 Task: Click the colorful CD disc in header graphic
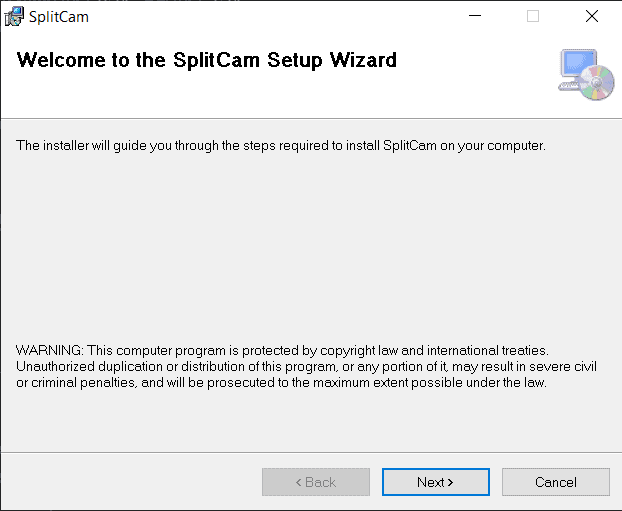pyautogui.click(x=597, y=83)
